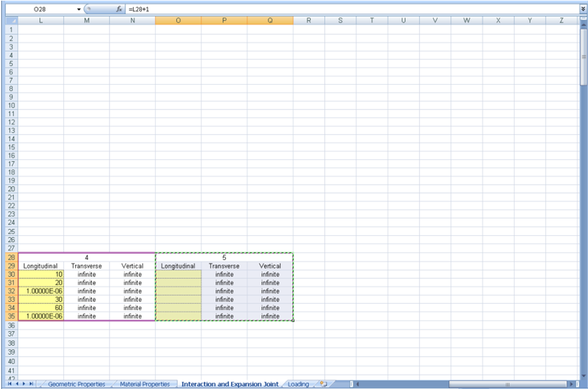Go to first sheet with navigation arrow
The width and height of the screenshot is (588, 389).
point(9,384)
